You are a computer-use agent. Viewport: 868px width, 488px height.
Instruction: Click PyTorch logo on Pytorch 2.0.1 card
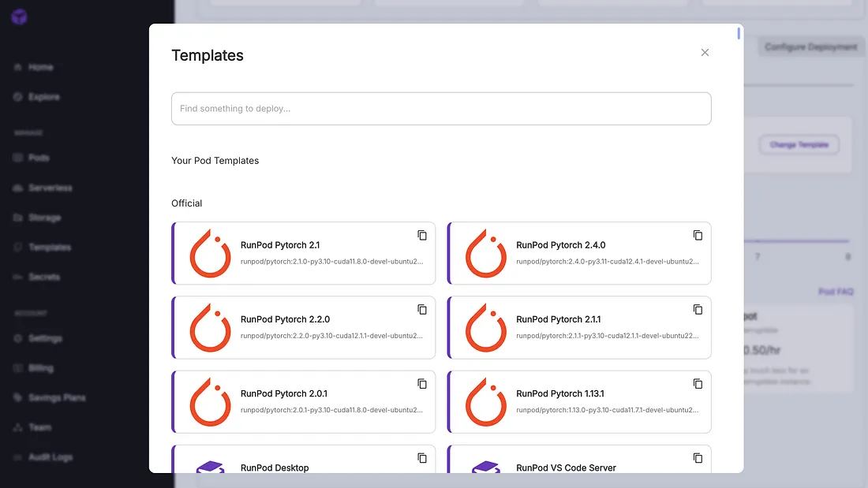tap(211, 402)
